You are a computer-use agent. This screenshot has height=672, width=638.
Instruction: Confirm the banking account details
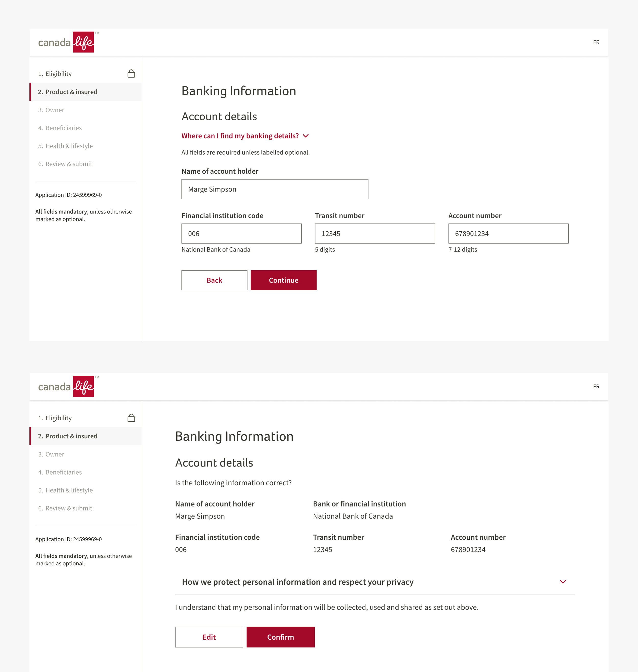(x=280, y=637)
